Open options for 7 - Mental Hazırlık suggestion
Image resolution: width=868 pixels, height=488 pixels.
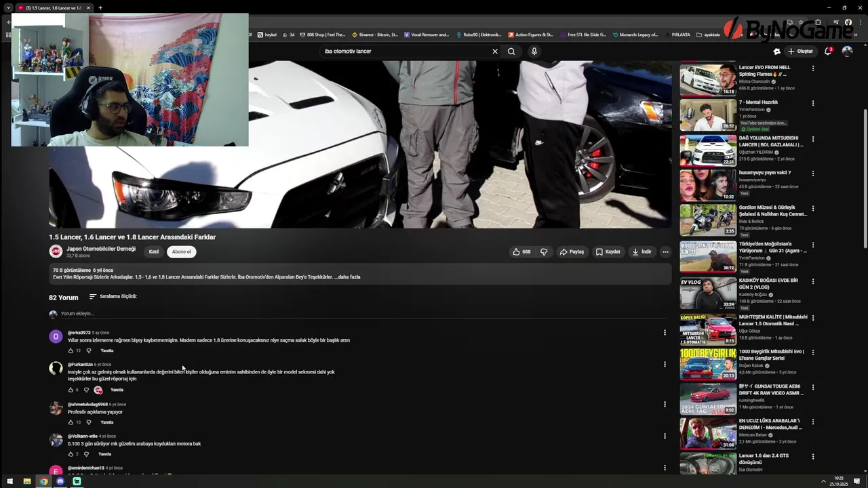[x=813, y=103]
